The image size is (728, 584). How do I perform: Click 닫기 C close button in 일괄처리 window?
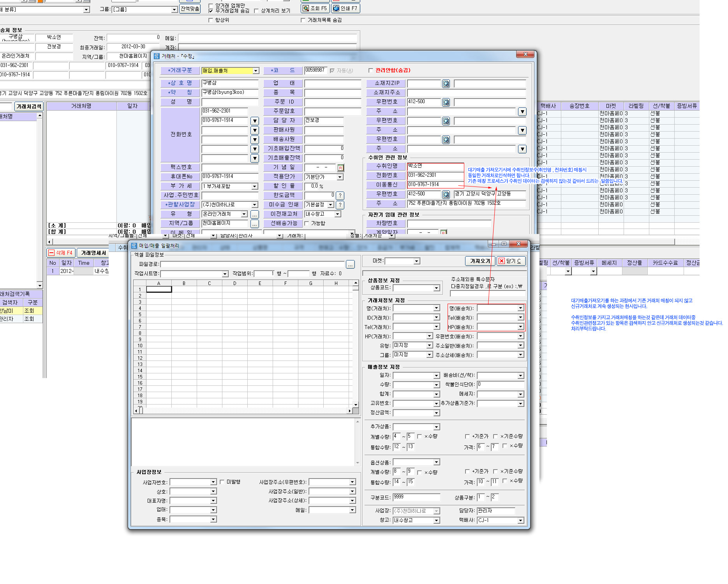pos(511,261)
